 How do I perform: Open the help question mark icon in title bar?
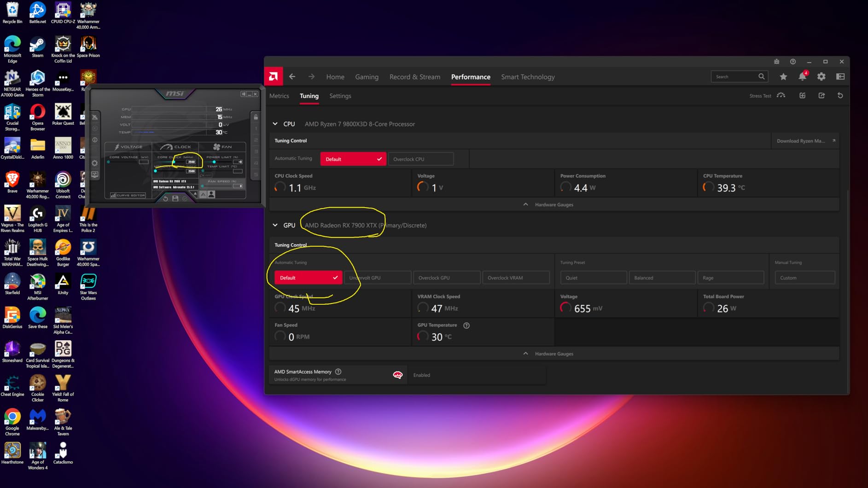coord(793,62)
